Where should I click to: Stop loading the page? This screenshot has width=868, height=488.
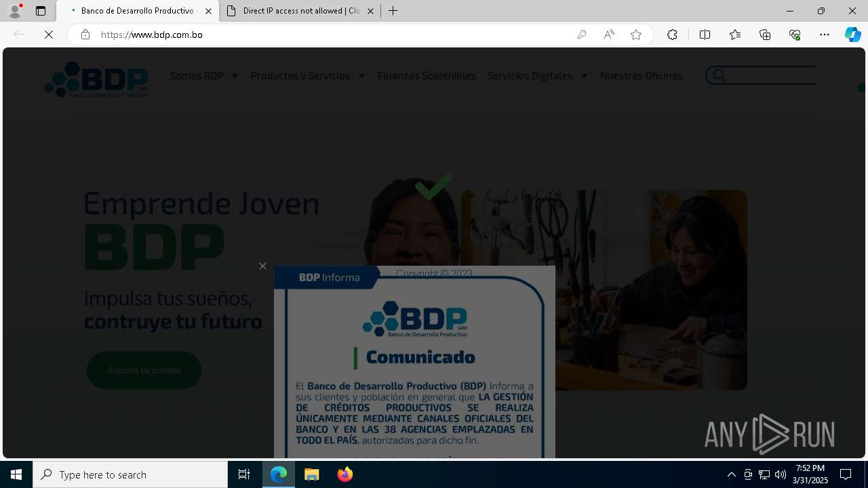coord(49,35)
